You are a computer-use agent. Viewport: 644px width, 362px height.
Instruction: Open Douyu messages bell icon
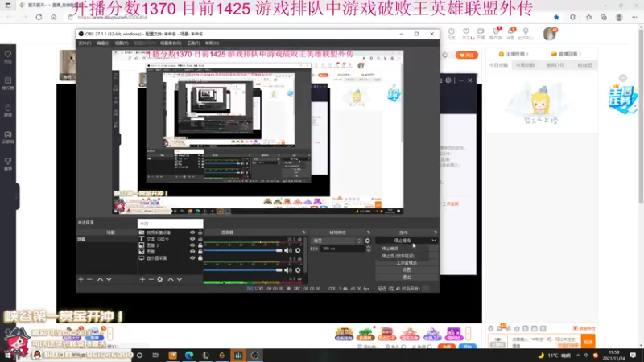pyautogui.click(x=510, y=33)
